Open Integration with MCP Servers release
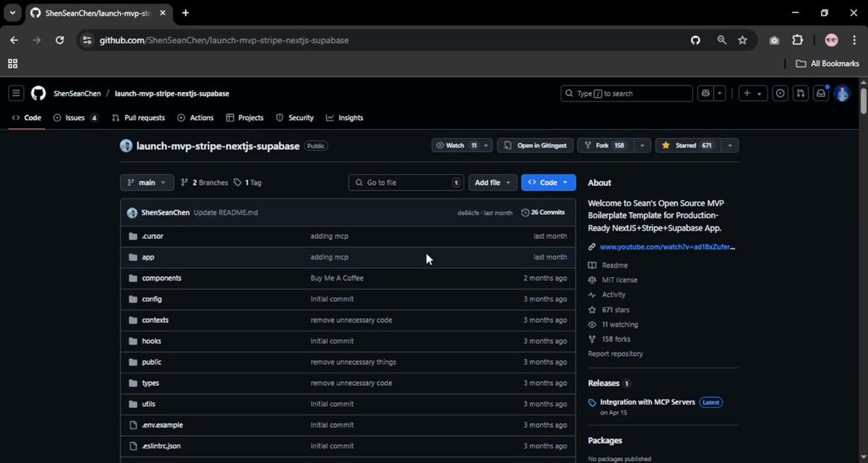The width and height of the screenshot is (868, 463). pyautogui.click(x=647, y=402)
